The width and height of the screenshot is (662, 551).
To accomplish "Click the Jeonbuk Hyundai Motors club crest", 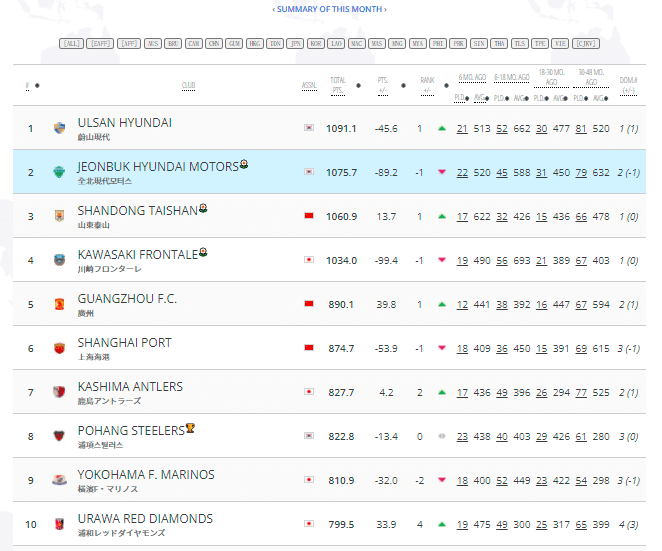I will point(60,172).
